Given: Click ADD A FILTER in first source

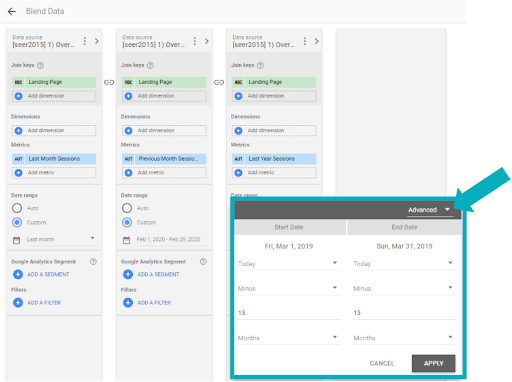Looking at the screenshot, I should pos(44,303).
